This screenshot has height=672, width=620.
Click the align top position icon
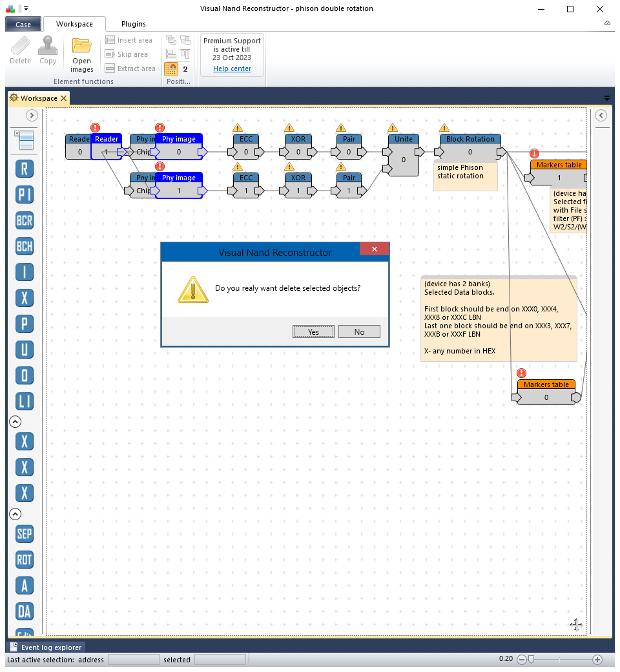coord(185,54)
